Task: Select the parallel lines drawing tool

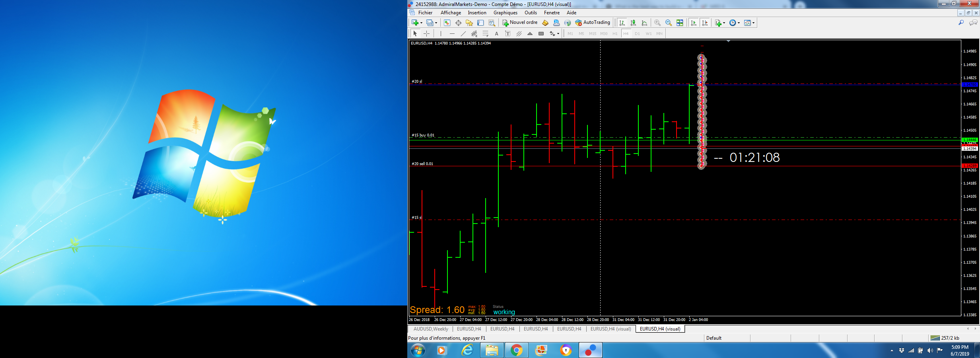Action: [519, 33]
